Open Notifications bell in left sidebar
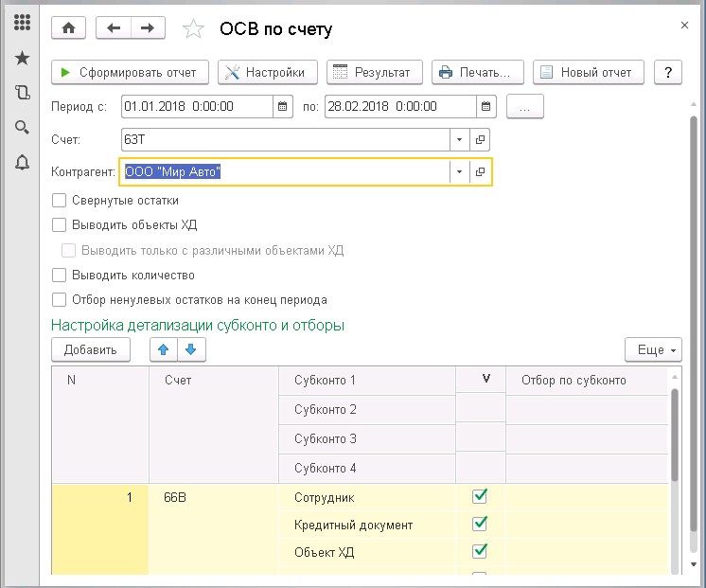The width and height of the screenshot is (706, 588). 22,162
